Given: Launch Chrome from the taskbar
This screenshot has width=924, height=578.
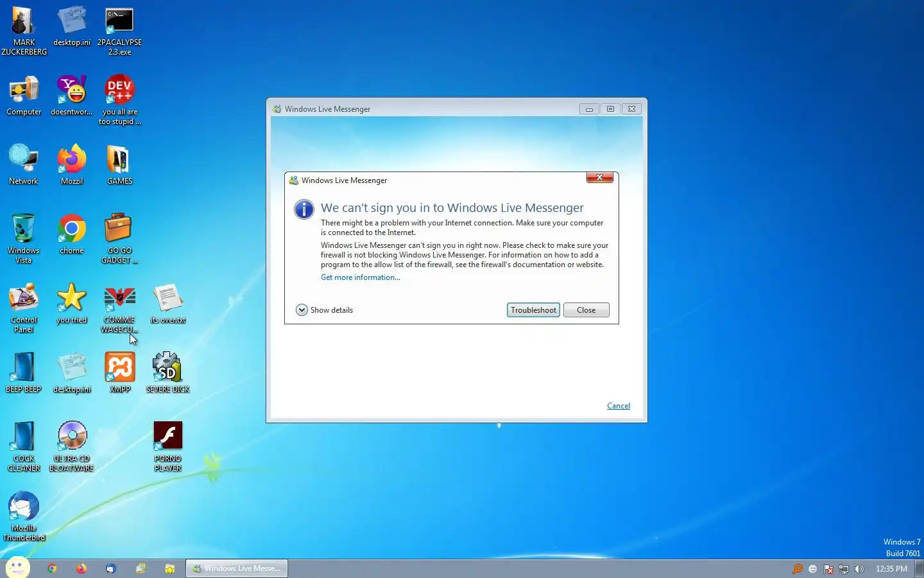Looking at the screenshot, I should pyautogui.click(x=52, y=568).
